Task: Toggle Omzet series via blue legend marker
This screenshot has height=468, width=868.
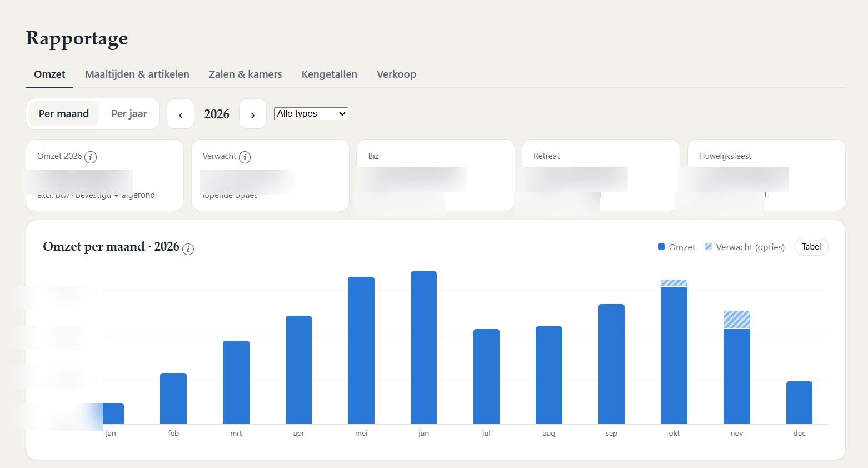Action: tap(661, 247)
